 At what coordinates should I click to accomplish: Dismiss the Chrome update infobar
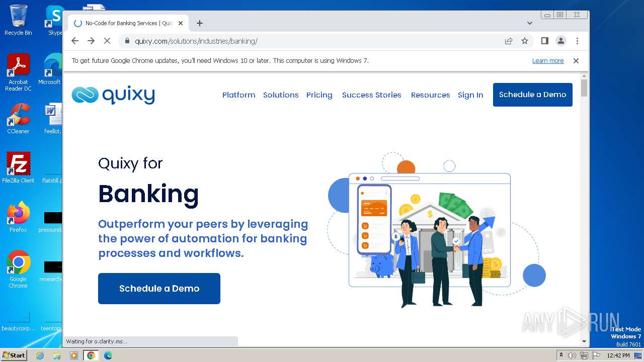tap(576, 60)
